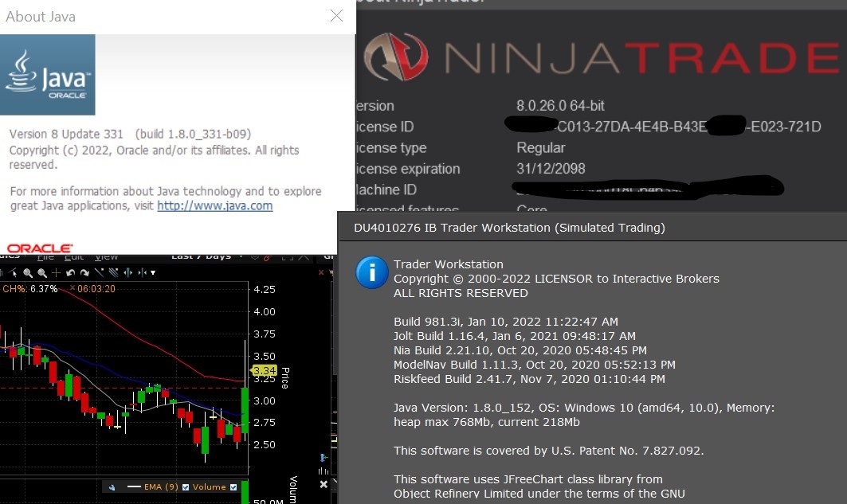847x504 pixels.
Task: Click 'Riskfeed Build 2.41.7' text line
Action: pyautogui.click(x=529, y=379)
